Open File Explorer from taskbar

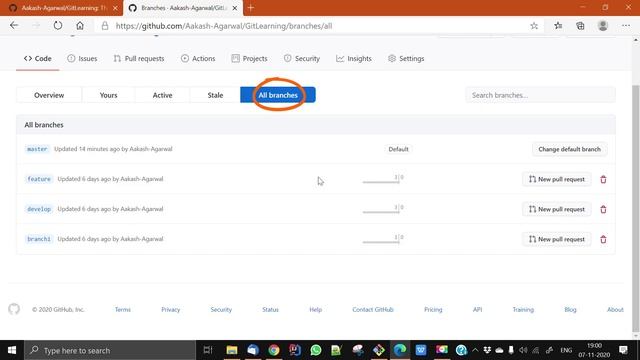pyautogui.click(x=232, y=350)
